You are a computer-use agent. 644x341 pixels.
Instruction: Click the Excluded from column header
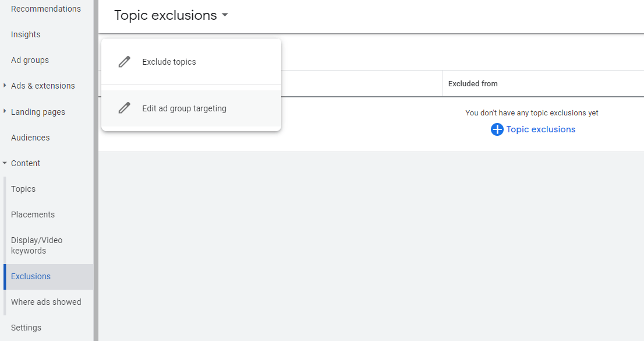(x=472, y=83)
